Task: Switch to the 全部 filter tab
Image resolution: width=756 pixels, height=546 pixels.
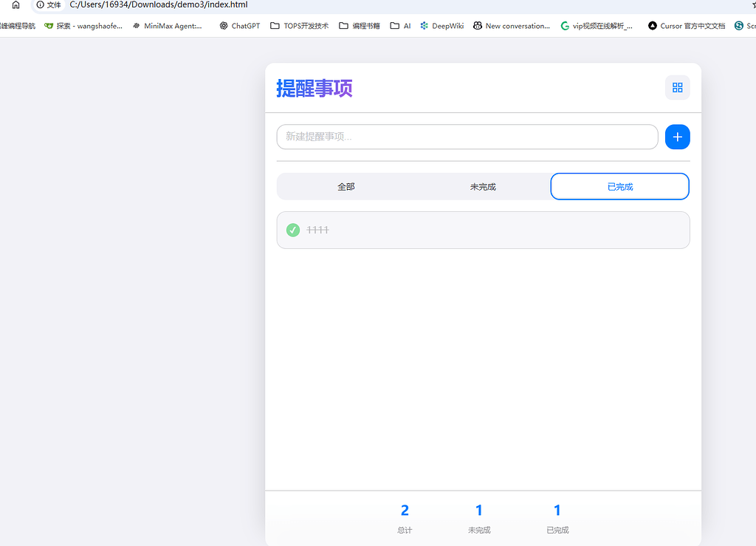Action: coord(346,187)
